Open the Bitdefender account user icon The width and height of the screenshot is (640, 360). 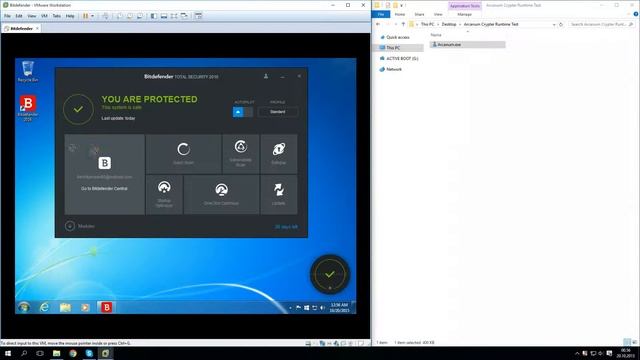click(266, 76)
